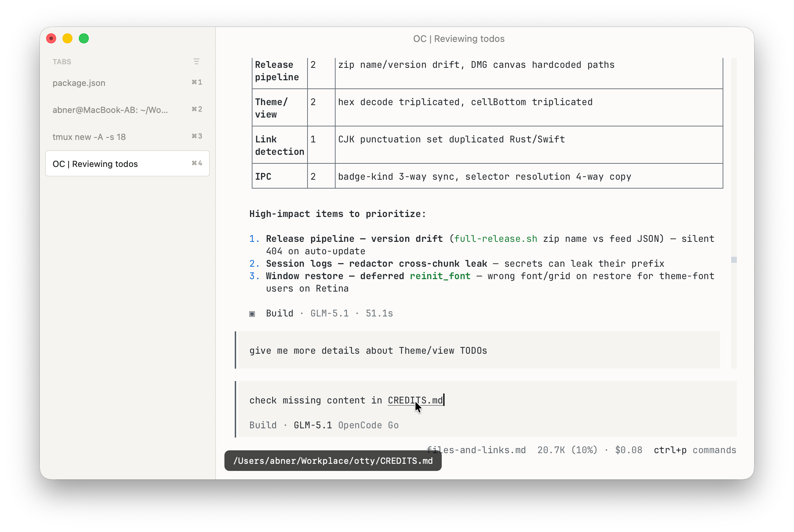Click the 'Theme/ view' table cell
Viewport: 794px width, 532px height.
pyautogui.click(x=279, y=108)
